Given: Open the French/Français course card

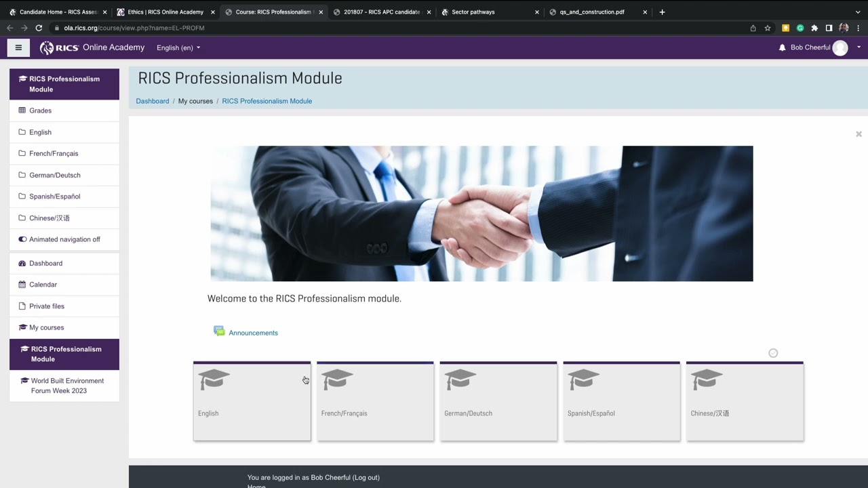Looking at the screenshot, I should point(375,401).
